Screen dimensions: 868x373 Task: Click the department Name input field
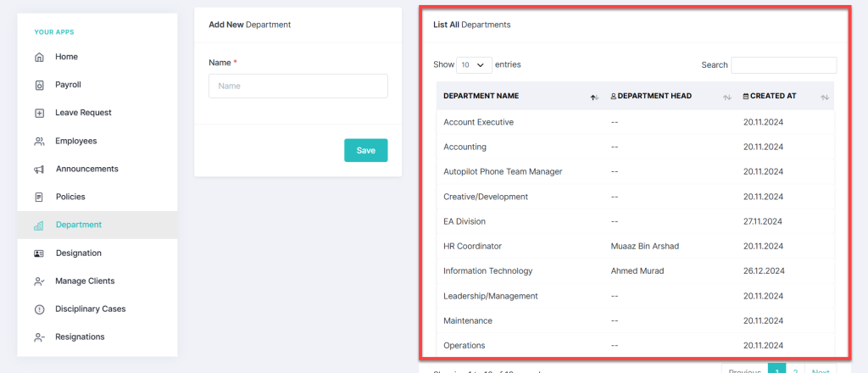tap(298, 86)
